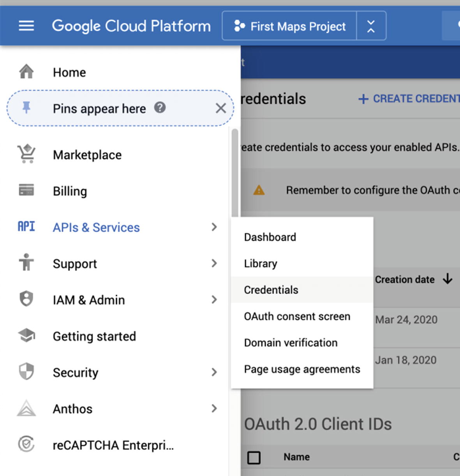The height and width of the screenshot is (476, 460).
Task: Click the Creation date column header
Action: pos(405,280)
